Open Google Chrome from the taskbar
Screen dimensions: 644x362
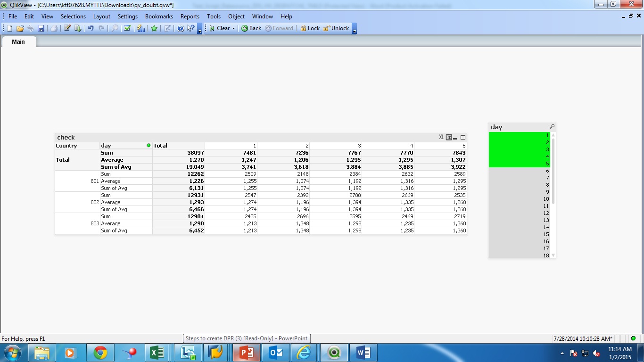(x=100, y=353)
